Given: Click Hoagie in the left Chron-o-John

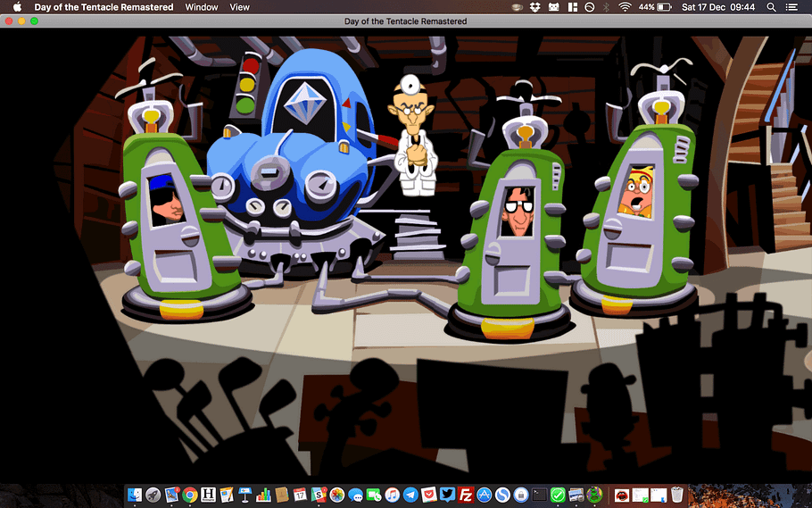Looking at the screenshot, I should tap(166, 199).
